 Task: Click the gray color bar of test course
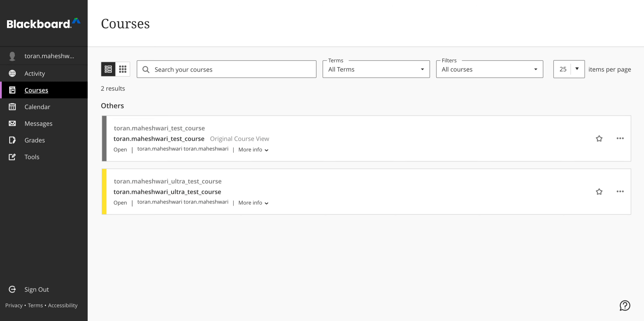[x=104, y=138]
